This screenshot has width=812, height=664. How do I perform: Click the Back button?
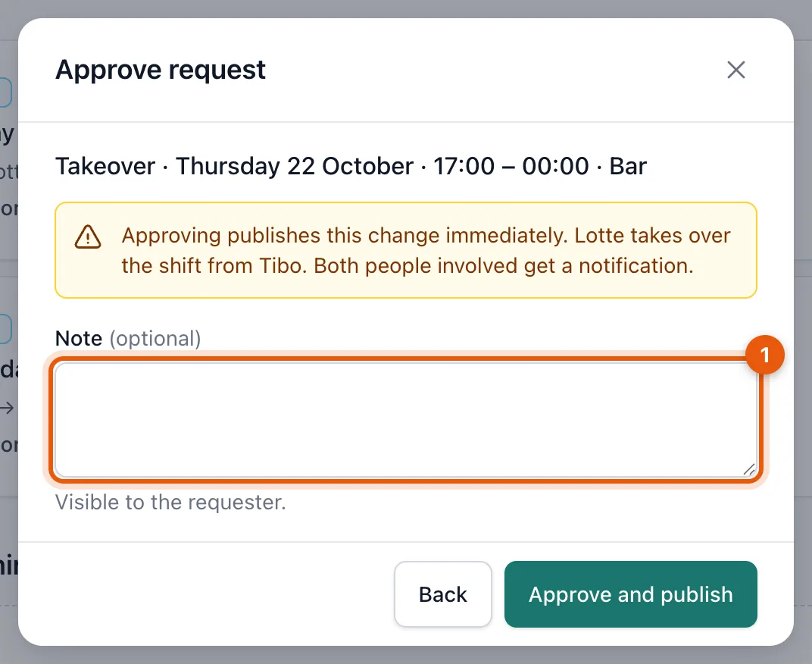click(443, 594)
